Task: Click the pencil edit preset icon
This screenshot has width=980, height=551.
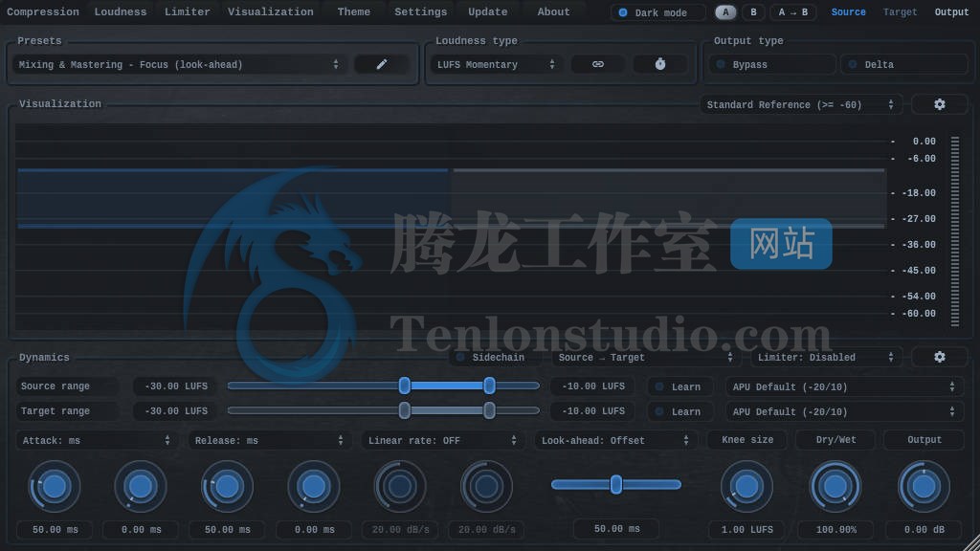Action: coord(382,64)
